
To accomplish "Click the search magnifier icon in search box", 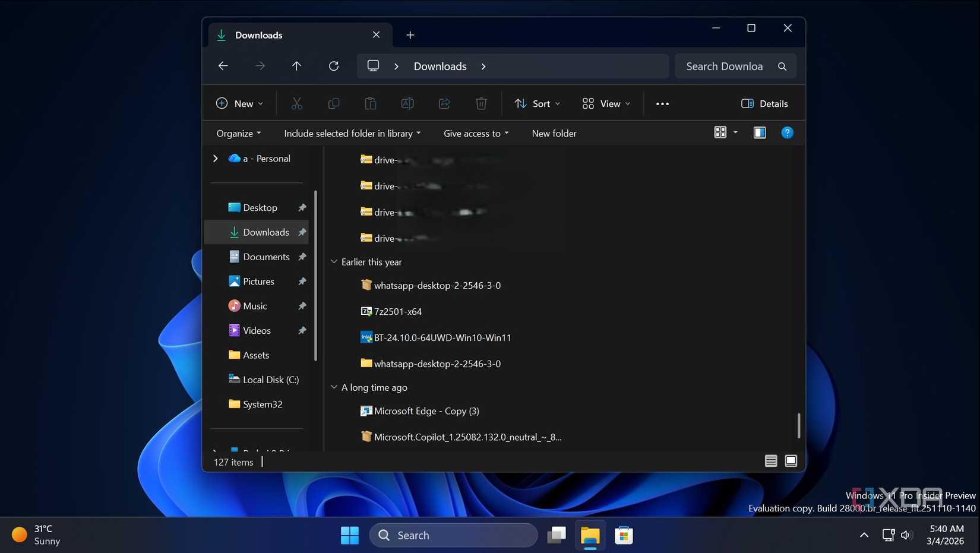I will (x=782, y=67).
